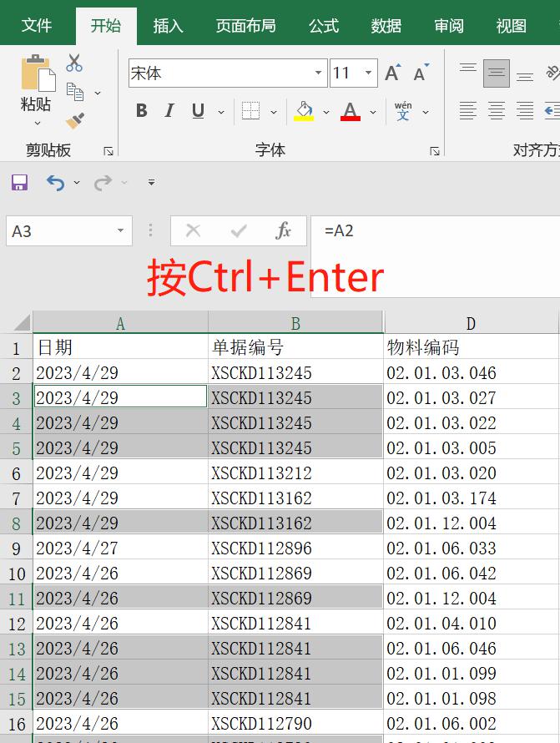Click the 2023/4/27 date cell
Image resolution: width=560 pixels, height=743 pixels.
(x=120, y=548)
